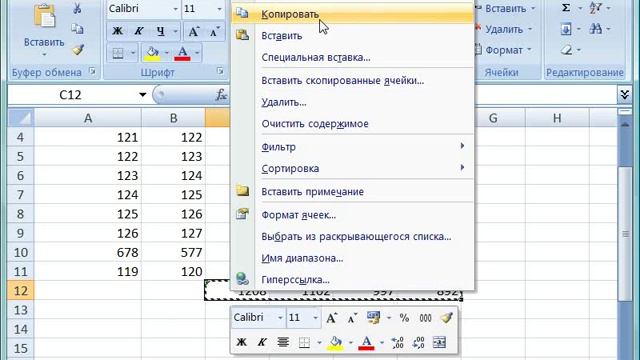Image resolution: width=640 pixels, height=360 pixels.
Task: Click the clipboard Paste icon in the ribbon
Action: click(44, 16)
